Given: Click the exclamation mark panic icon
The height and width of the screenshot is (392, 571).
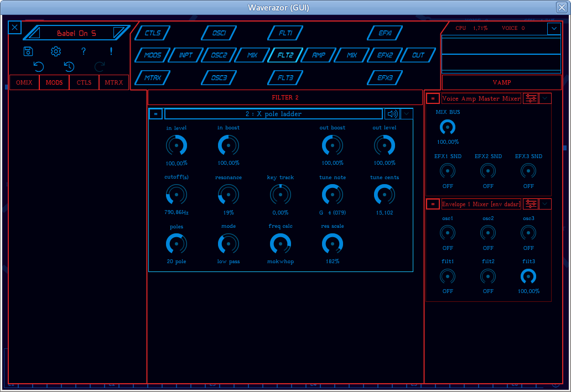Looking at the screenshot, I should pos(111,51).
